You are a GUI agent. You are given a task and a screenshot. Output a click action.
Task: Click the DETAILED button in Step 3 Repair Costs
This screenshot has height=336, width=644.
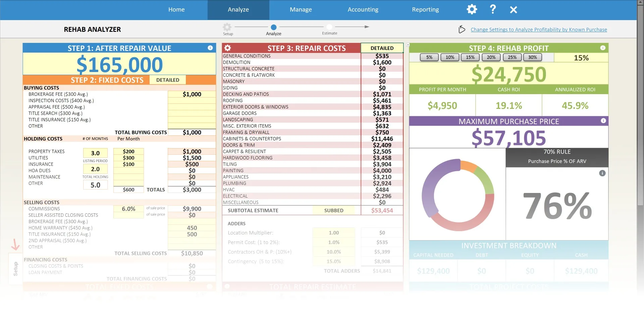click(x=382, y=48)
